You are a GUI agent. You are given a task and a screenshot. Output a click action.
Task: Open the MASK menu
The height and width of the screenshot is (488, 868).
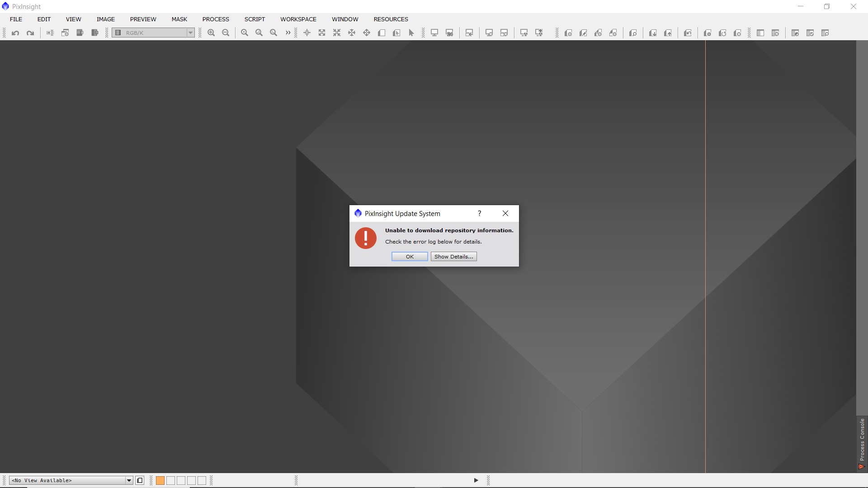[179, 19]
